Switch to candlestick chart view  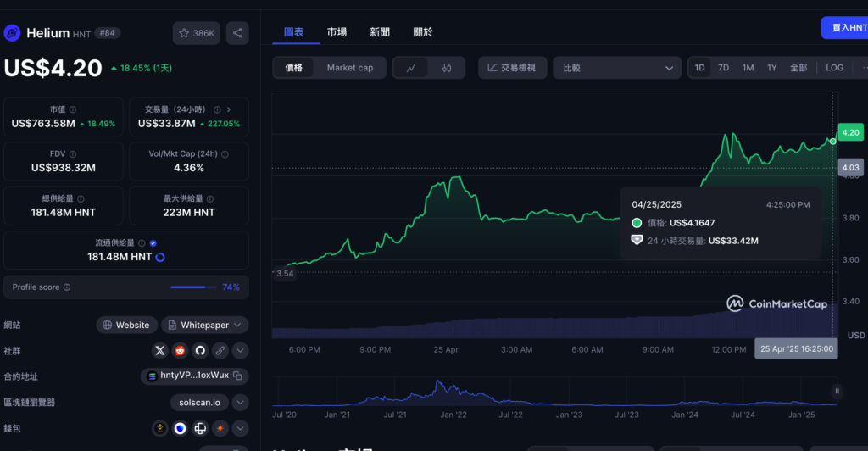tap(446, 68)
